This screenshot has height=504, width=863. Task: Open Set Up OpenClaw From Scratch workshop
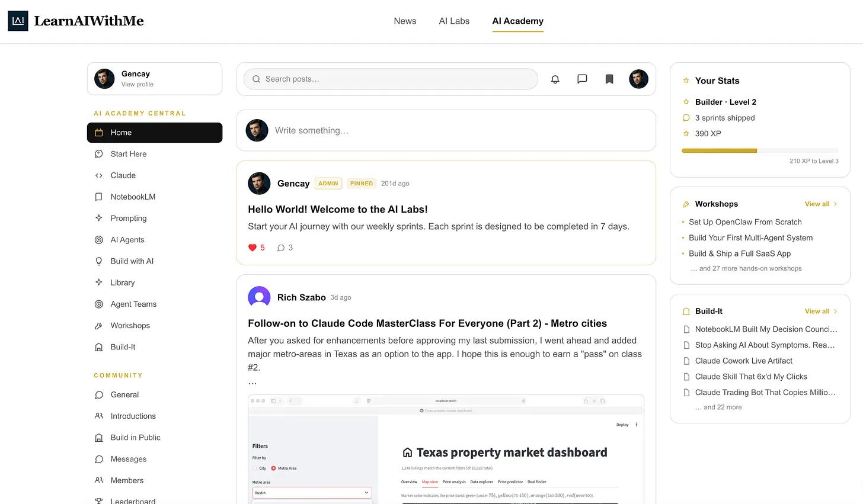coord(745,222)
